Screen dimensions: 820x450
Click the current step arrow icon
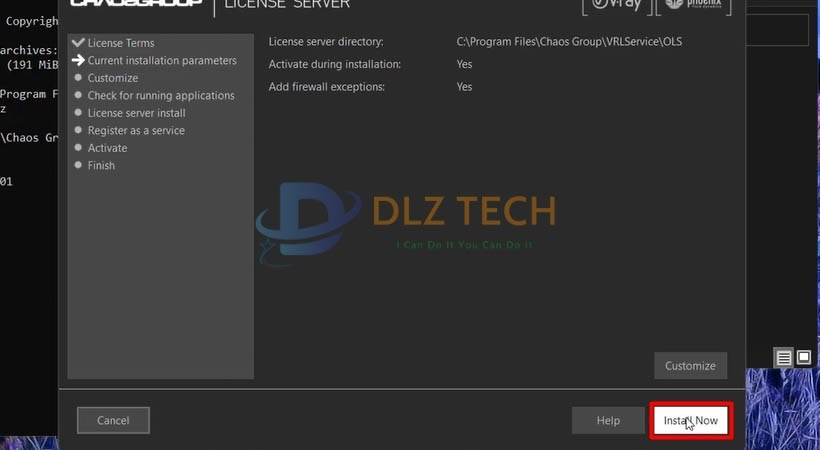coord(78,60)
